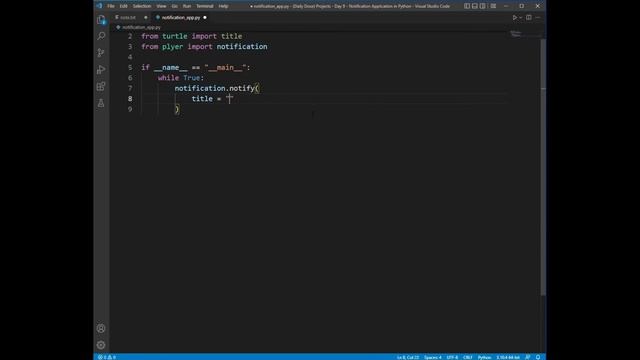Open the Customize Layout icon
Image resolution: width=640 pixels, height=360 pixels.
coord(493,6)
